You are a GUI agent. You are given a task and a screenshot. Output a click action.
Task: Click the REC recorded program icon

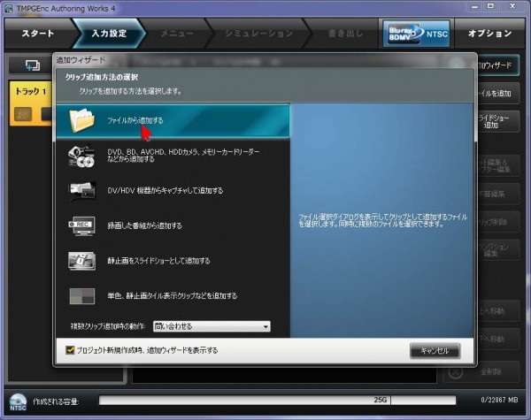(x=81, y=225)
